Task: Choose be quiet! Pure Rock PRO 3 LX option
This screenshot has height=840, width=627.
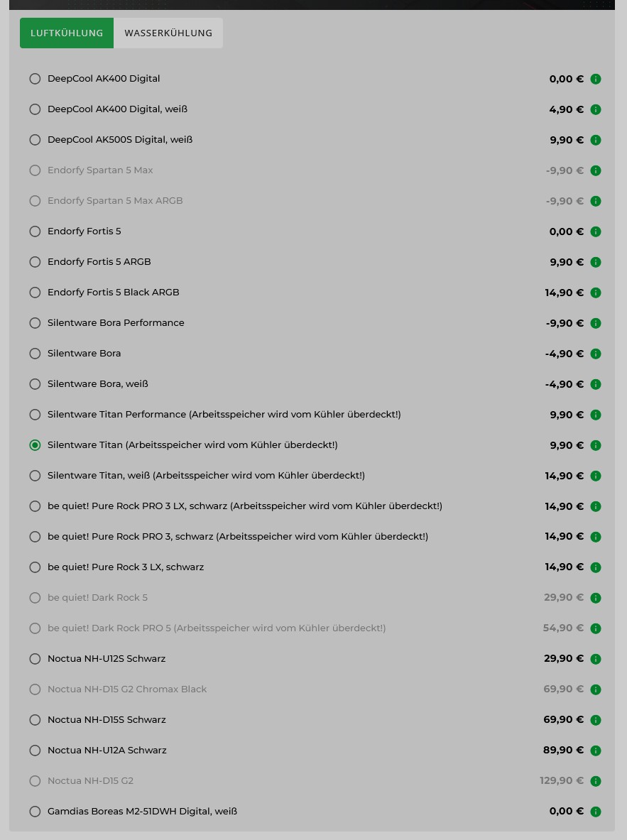Action: 35,506
